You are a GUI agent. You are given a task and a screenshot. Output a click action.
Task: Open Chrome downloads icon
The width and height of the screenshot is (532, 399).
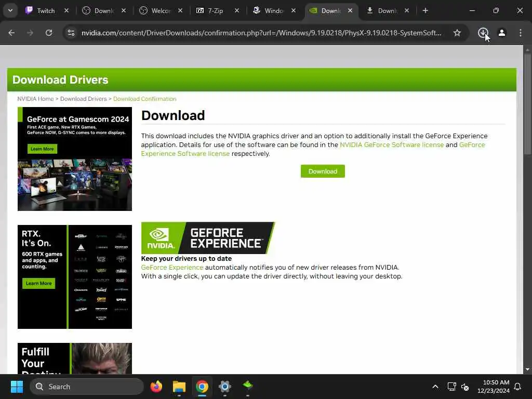click(483, 33)
